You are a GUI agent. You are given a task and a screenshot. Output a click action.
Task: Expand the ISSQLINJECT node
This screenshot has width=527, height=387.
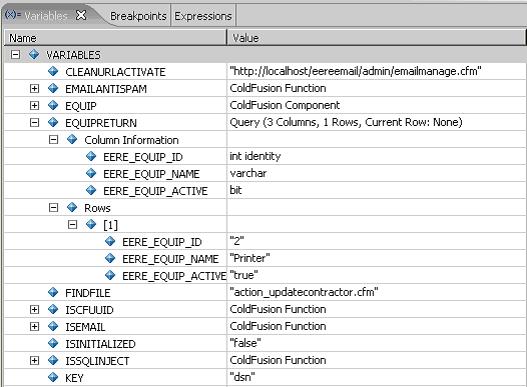(34, 360)
